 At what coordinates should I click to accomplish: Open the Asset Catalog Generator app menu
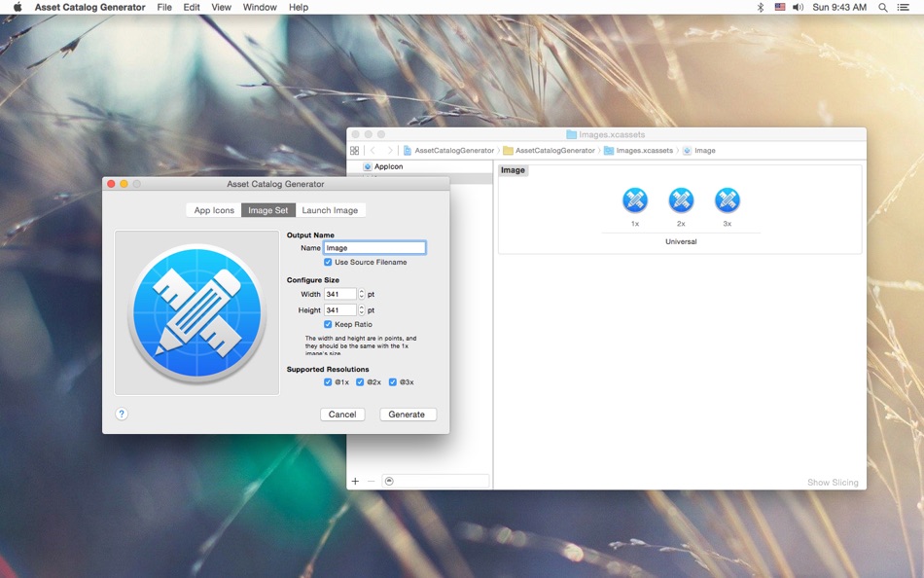pyautogui.click(x=90, y=7)
